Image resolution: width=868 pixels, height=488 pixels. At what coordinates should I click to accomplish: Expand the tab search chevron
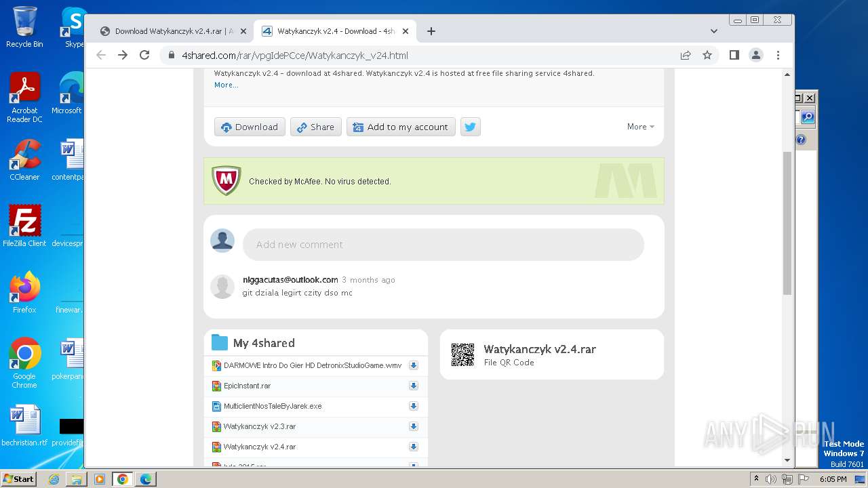pos(713,31)
